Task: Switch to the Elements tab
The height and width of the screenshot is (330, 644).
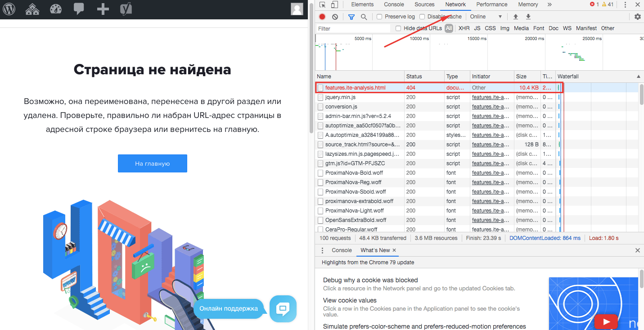Action: [362, 5]
